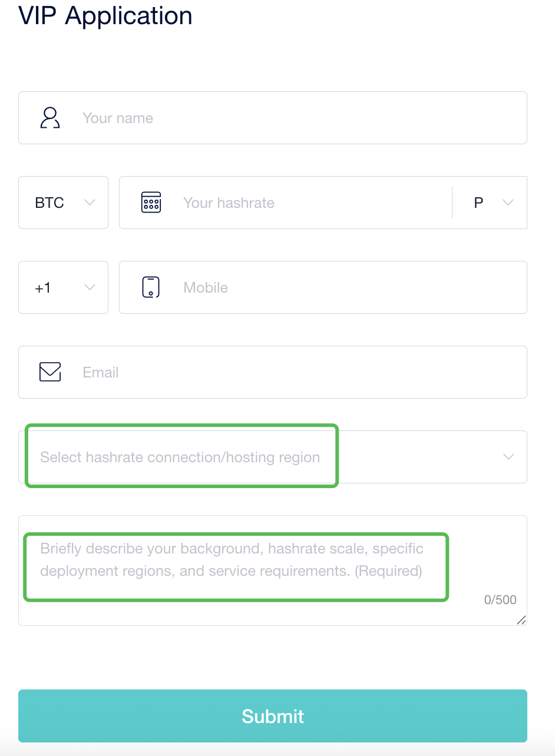The image size is (555, 756).
Task: Click the 0/500 character counter
Action: tap(500, 599)
